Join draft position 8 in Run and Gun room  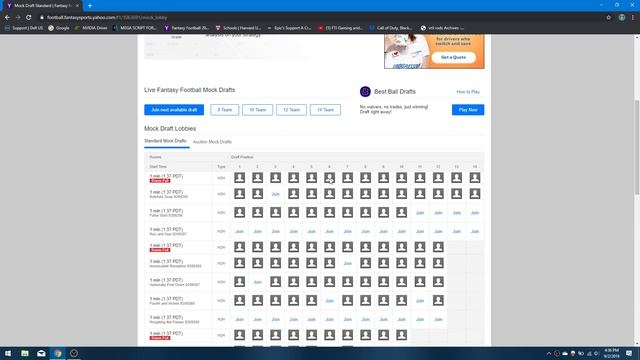click(x=365, y=231)
